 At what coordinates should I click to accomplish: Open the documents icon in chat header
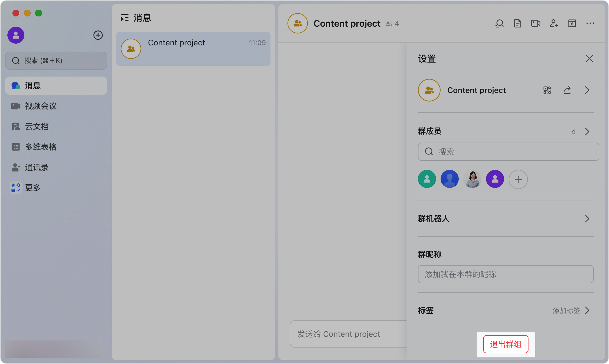point(518,23)
